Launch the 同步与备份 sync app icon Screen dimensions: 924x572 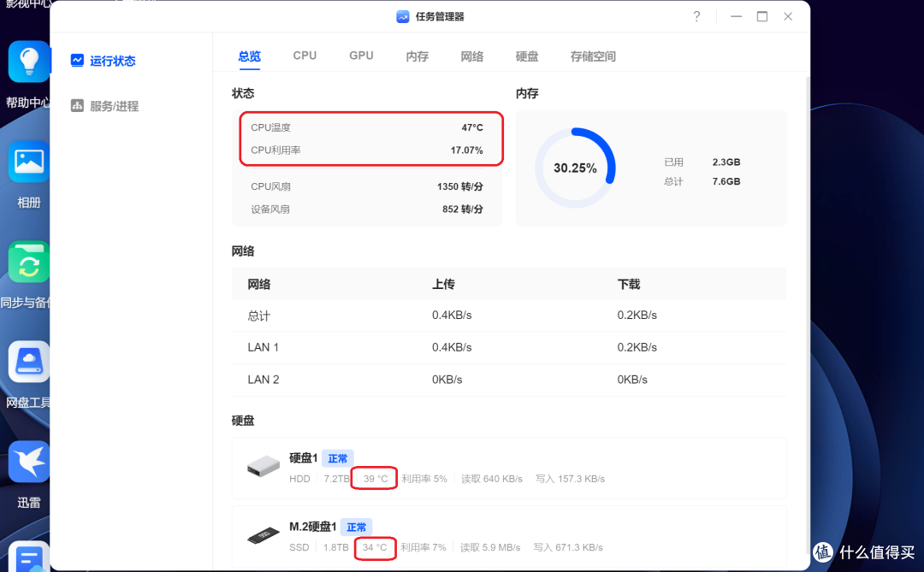[x=28, y=262]
